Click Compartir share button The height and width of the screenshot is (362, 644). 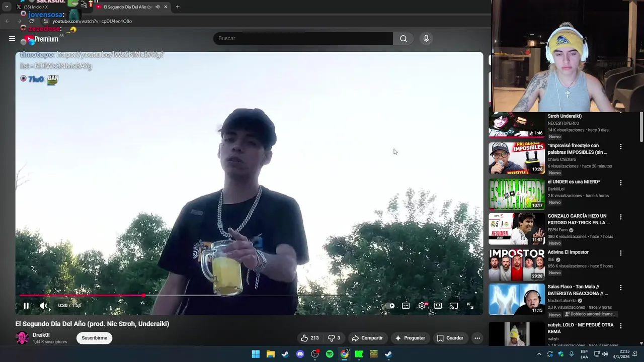click(367, 338)
